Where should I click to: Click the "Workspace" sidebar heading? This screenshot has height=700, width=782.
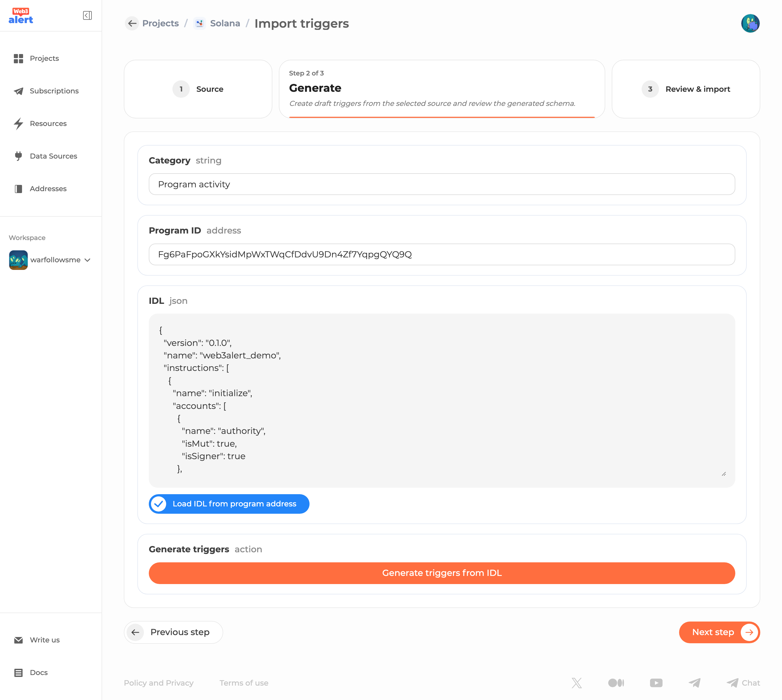27,238
